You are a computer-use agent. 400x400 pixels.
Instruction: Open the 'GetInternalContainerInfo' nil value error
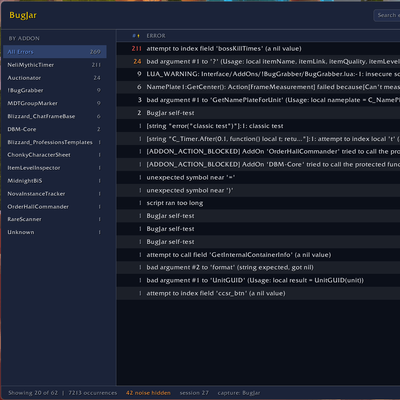click(258, 255)
